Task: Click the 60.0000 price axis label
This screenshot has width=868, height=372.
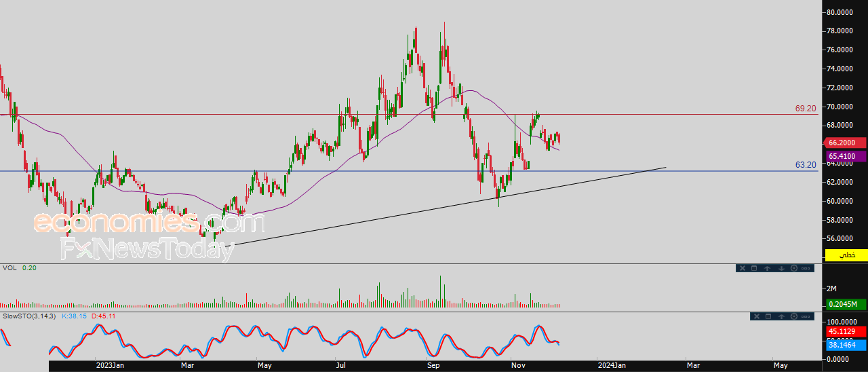Action: [x=839, y=201]
